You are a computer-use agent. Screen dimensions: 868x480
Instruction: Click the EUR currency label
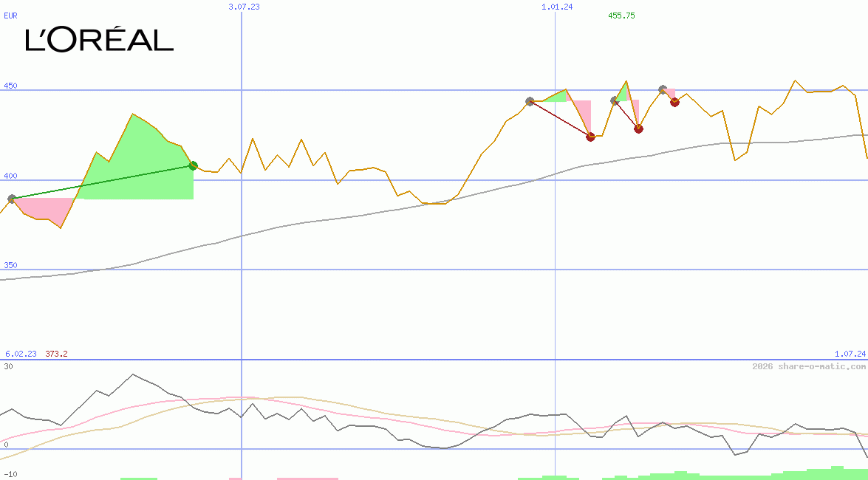pyautogui.click(x=10, y=15)
